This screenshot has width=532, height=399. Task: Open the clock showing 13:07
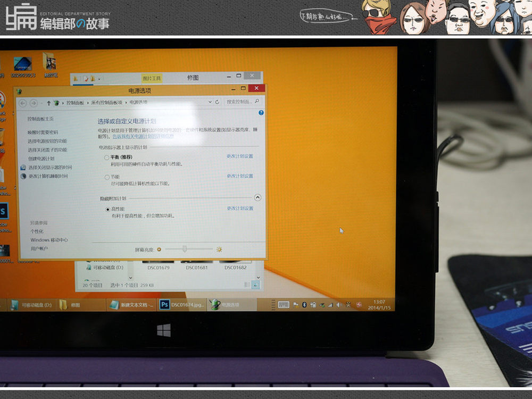coord(379,305)
